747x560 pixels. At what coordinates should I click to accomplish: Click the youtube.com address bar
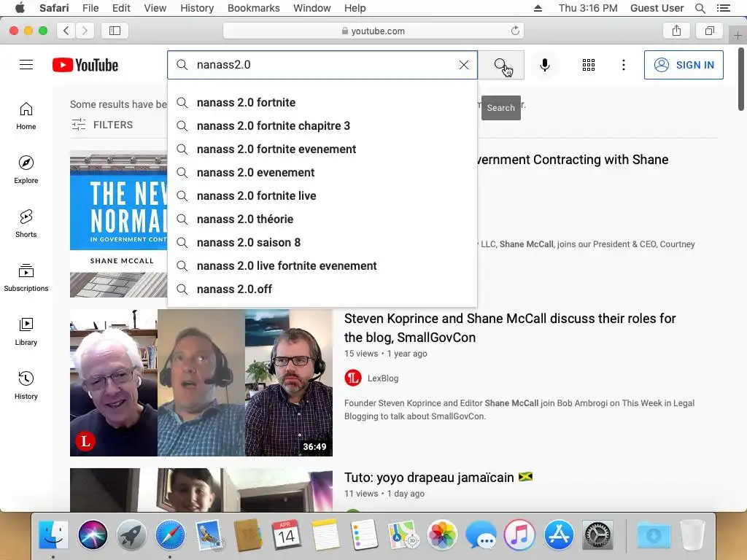tap(373, 31)
